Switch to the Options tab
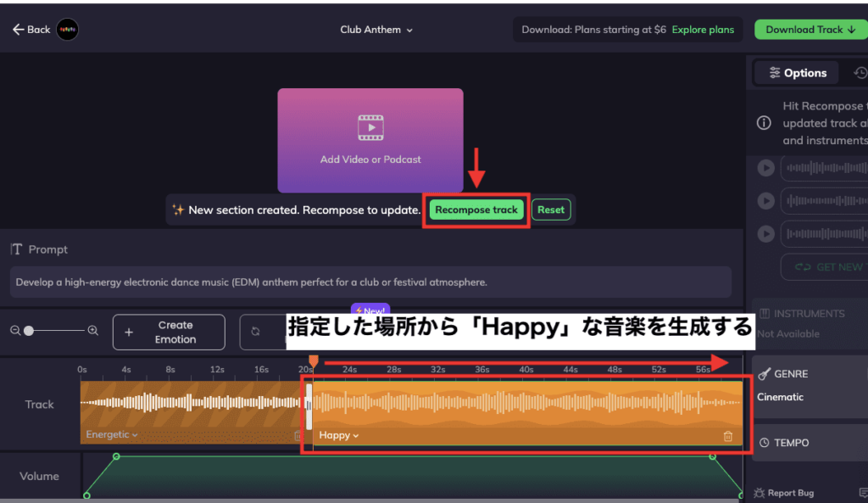The width and height of the screenshot is (868, 503). pos(797,73)
